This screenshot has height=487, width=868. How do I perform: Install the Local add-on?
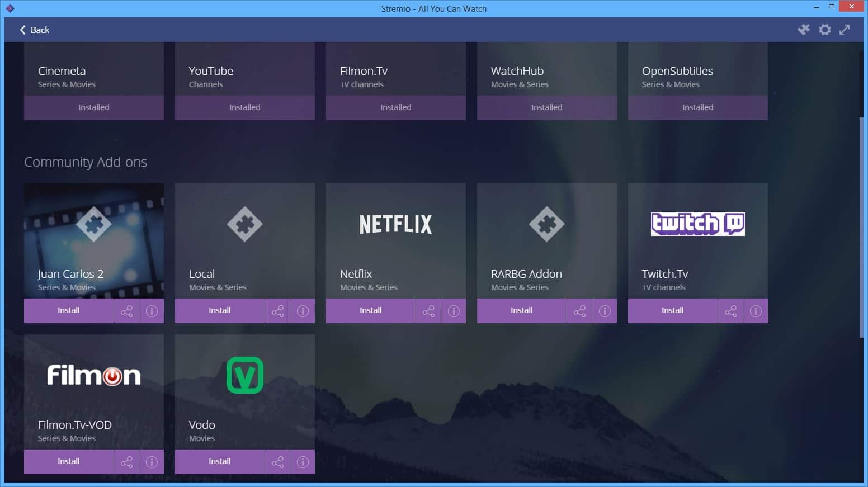pyautogui.click(x=220, y=310)
